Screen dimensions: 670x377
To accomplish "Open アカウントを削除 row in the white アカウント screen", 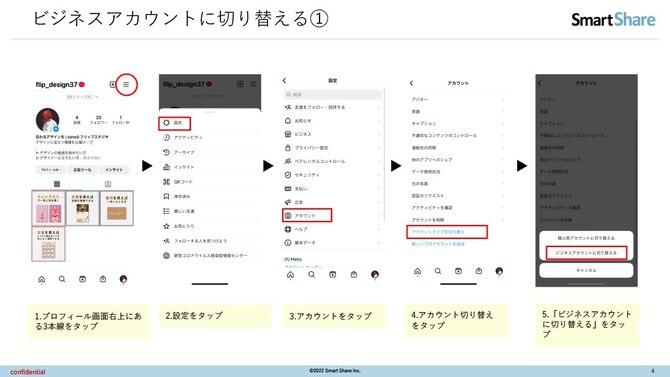I will [x=458, y=220].
